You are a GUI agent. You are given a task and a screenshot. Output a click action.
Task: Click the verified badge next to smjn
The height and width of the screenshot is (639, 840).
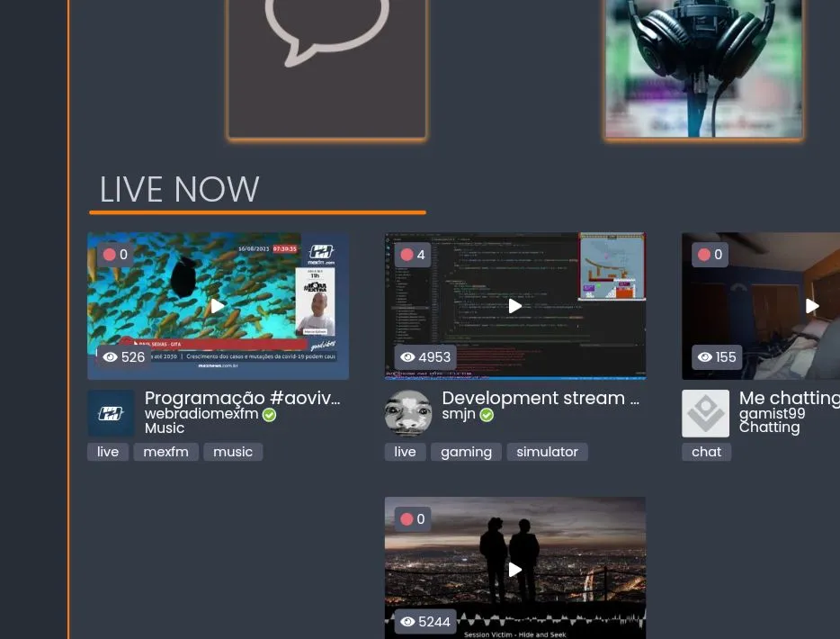click(487, 415)
